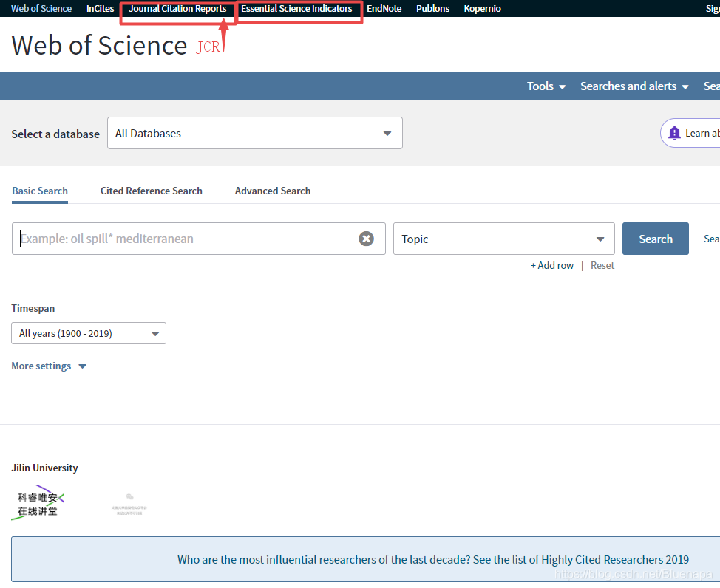720x588 pixels.
Task: Open Searches and alerts menu
Action: click(634, 86)
